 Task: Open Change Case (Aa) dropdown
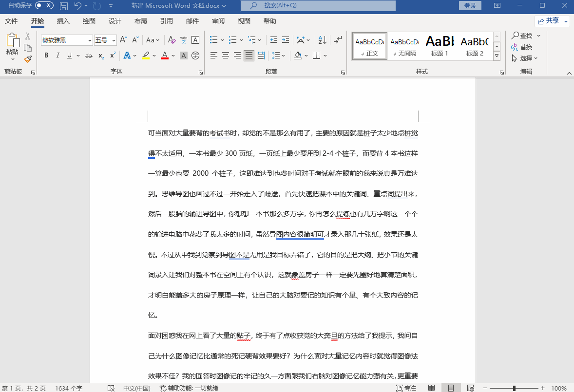[x=153, y=40]
